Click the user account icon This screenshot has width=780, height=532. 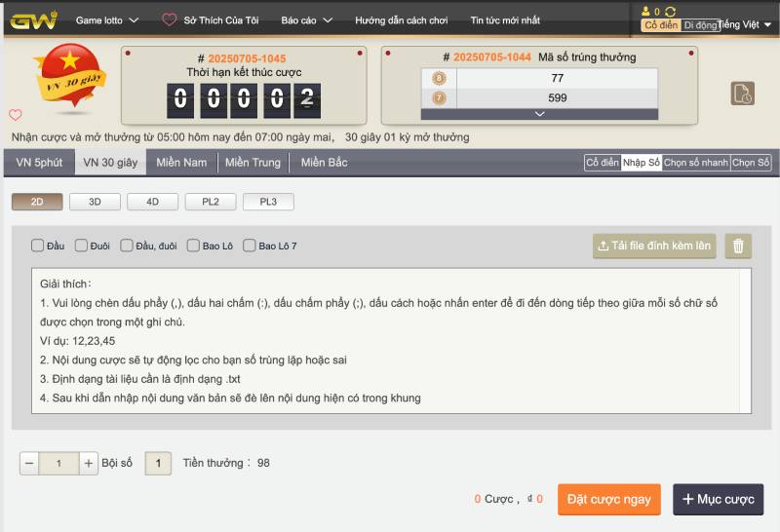click(645, 12)
